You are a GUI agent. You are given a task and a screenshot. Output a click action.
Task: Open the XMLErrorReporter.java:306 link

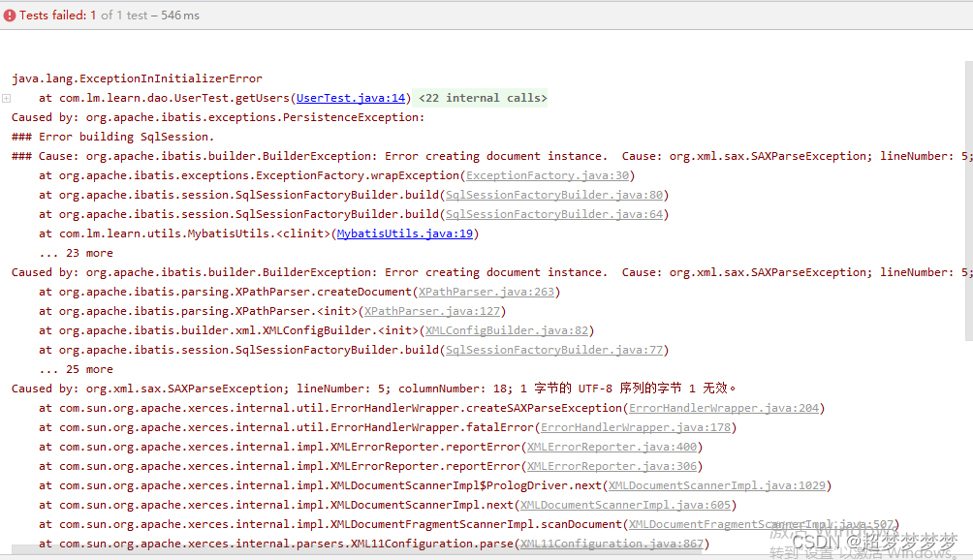point(612,466)
